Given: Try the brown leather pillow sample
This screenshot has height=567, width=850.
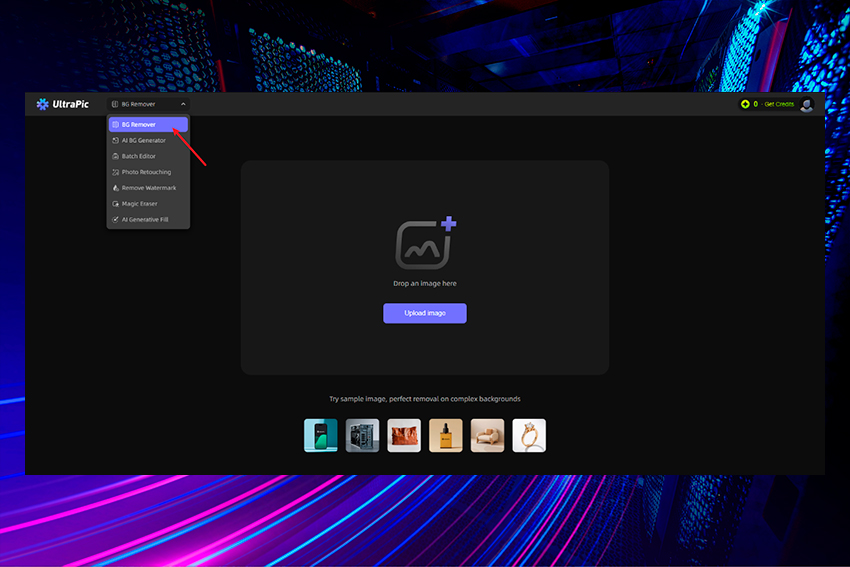Looking at the screenshot, I should click(x=404, y=435).
